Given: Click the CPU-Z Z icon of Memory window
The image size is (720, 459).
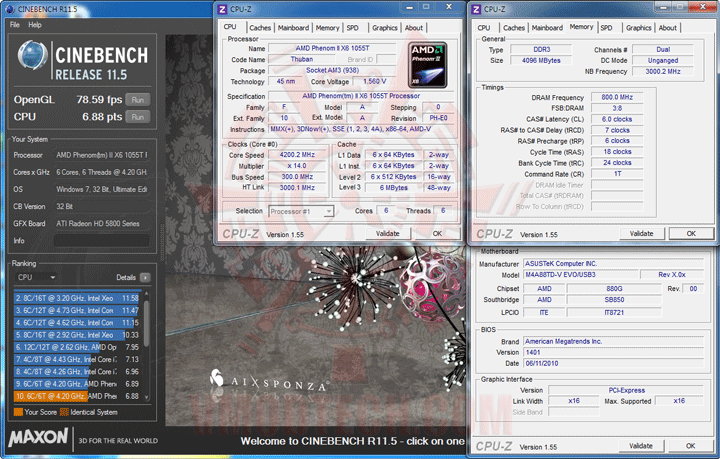Looking at the screenshot, I should click(476, 9).
